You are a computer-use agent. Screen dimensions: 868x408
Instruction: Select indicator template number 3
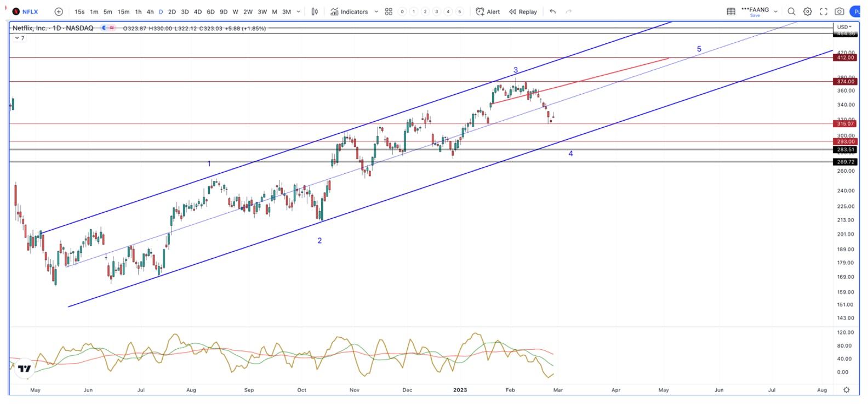[x=437, y=12]
